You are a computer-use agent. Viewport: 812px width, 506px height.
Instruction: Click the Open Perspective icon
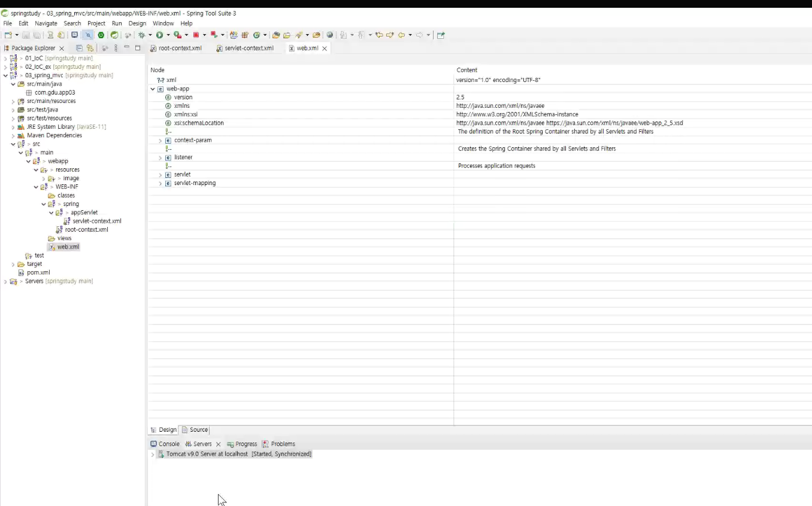coord(441,35)
